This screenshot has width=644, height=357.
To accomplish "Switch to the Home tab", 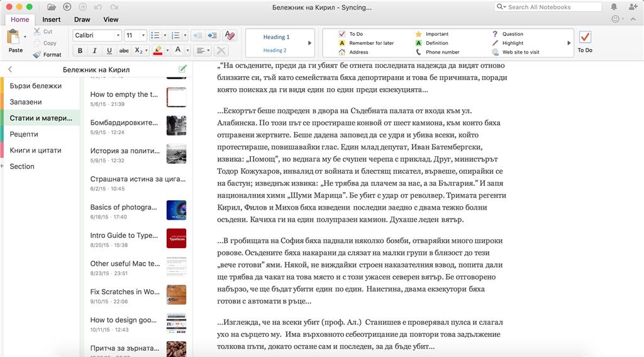I will pyautogui.click(x=19, y=20).
